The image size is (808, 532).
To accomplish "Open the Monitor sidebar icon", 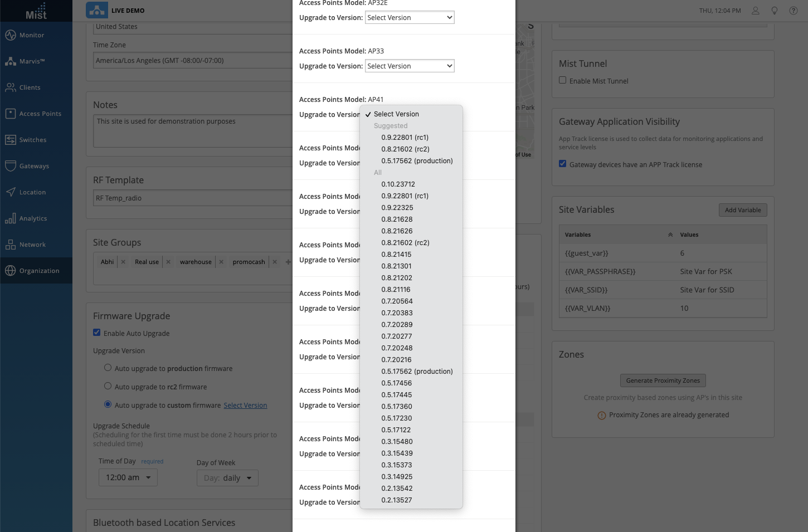I will pos(11,35).
